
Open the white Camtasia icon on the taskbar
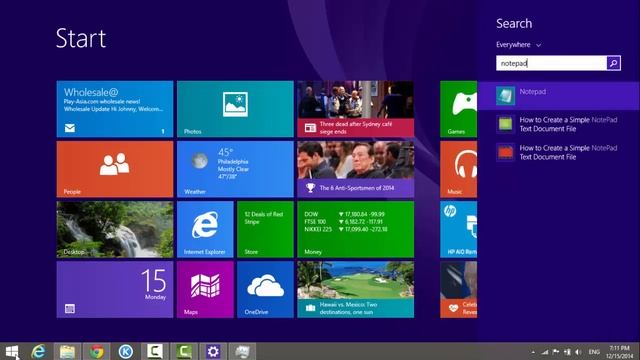[x=155, y=351]
